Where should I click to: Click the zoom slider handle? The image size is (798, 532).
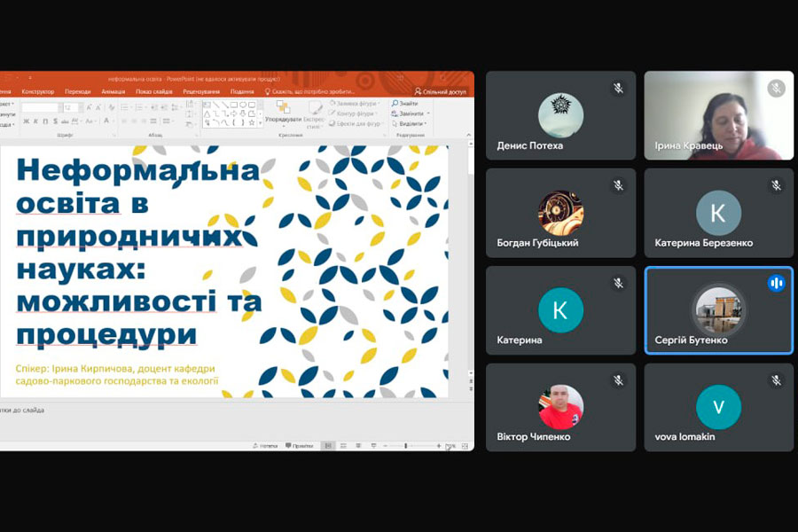405,446
